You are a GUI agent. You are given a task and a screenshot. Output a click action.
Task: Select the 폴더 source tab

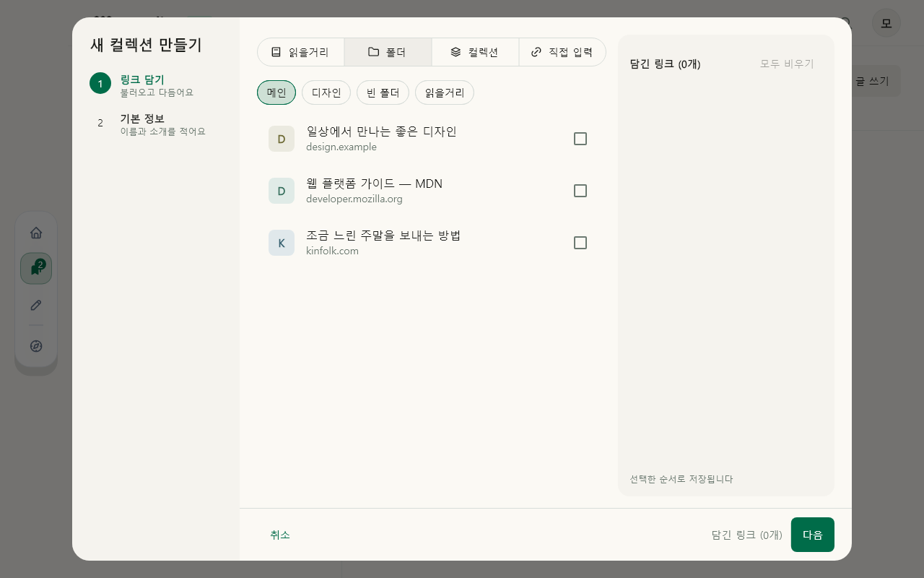[388, 52]
